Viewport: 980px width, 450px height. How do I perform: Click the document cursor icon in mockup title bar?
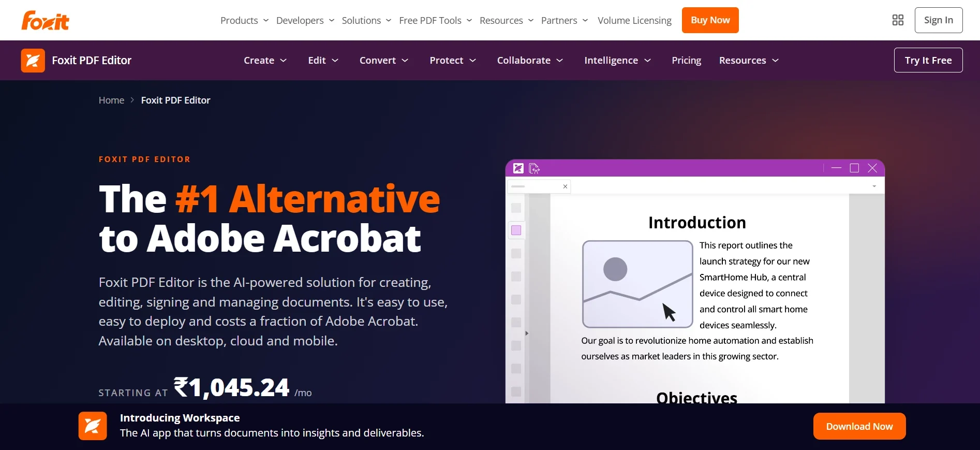coord(534,168)
